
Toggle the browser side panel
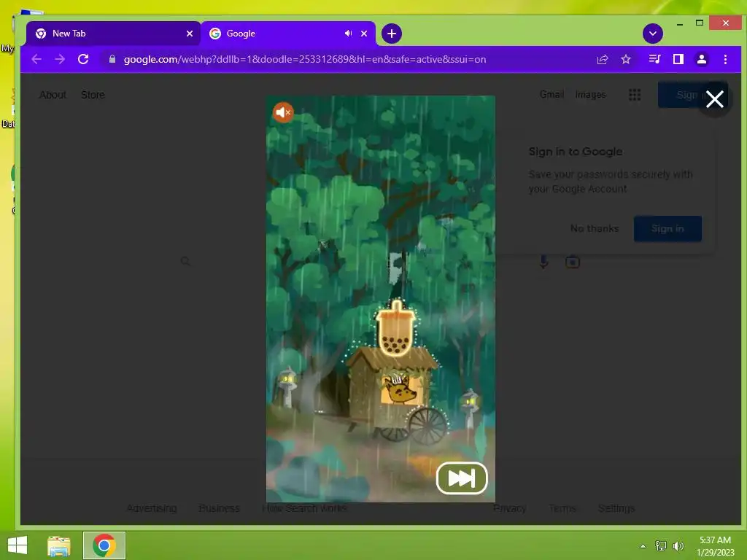(678, 59)
